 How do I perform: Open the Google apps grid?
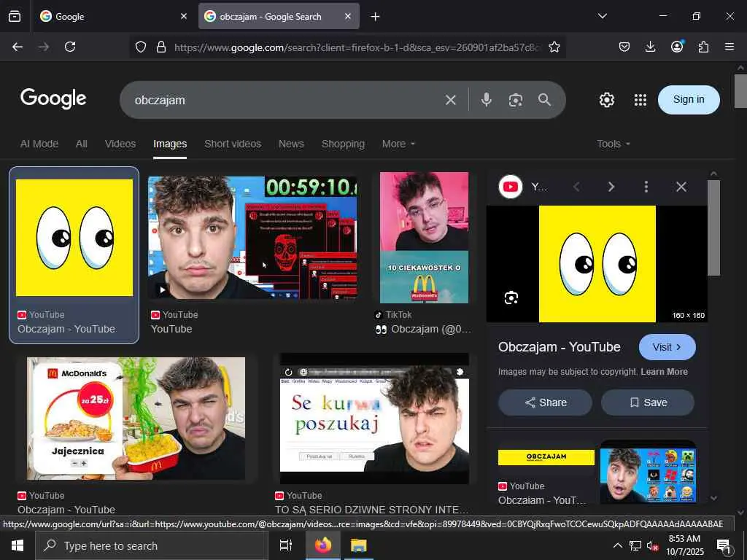click(640, 100)
